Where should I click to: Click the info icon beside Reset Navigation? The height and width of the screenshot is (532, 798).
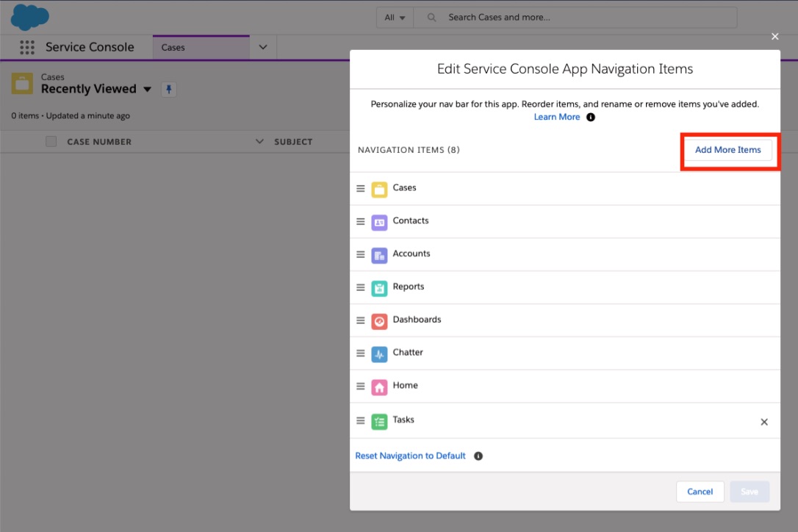coord(478,456)
